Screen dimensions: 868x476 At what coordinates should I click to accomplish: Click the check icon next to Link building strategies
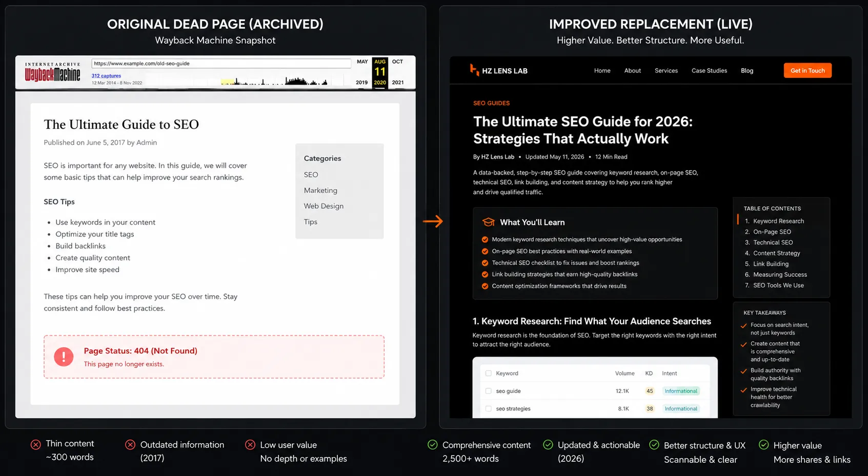485,274
